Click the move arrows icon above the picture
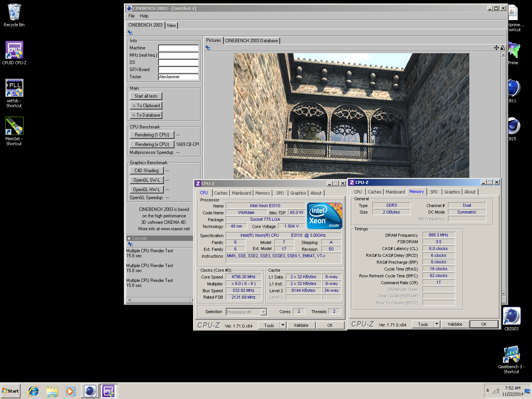This screenshot has height=399, width=532. point(496,48)
